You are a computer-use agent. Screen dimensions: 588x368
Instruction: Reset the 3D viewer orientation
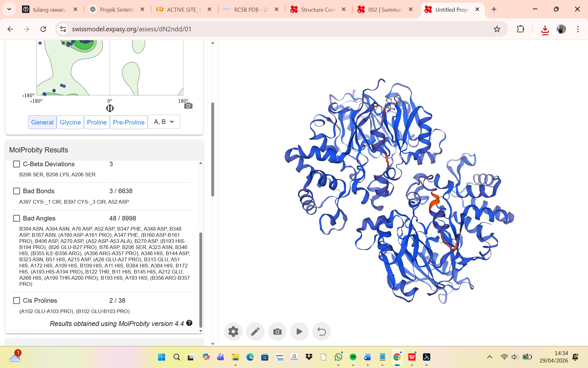(322, 332)
